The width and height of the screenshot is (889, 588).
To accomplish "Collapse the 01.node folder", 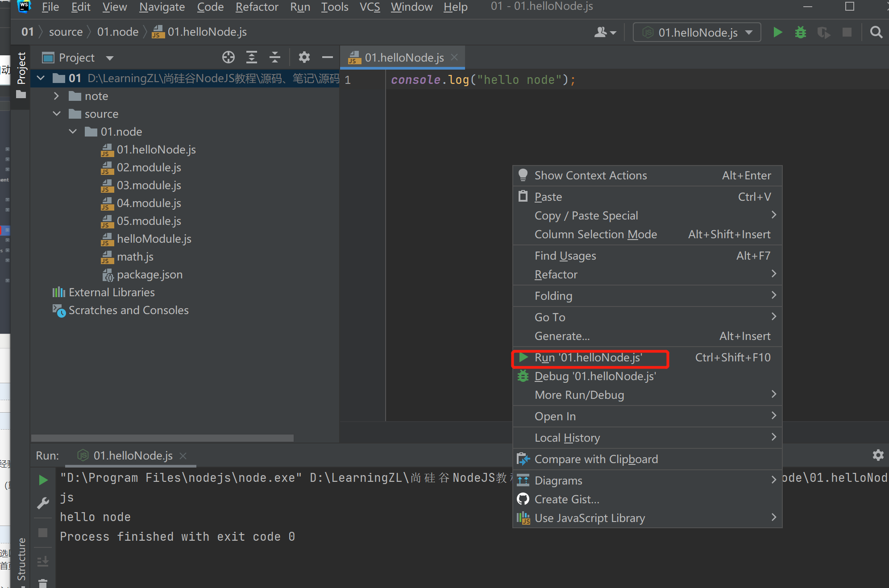I will 73,132.
